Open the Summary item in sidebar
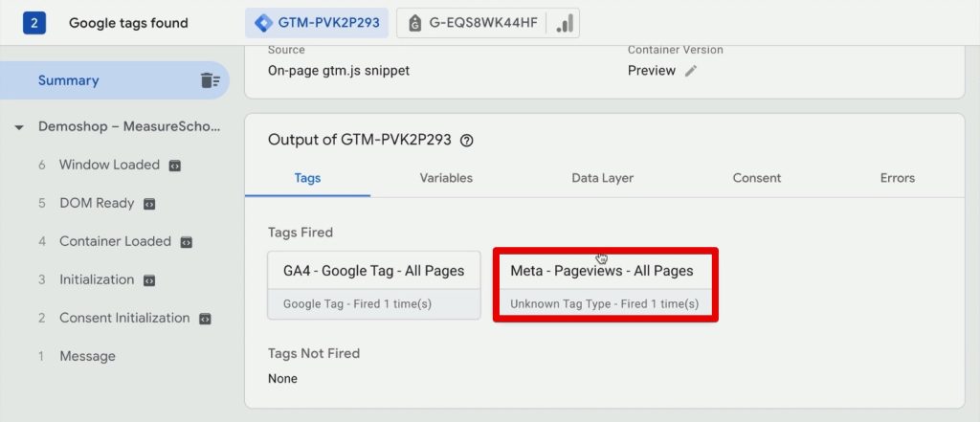The width and height of the screenshot is (980, 422). click(x=115, y=80)
